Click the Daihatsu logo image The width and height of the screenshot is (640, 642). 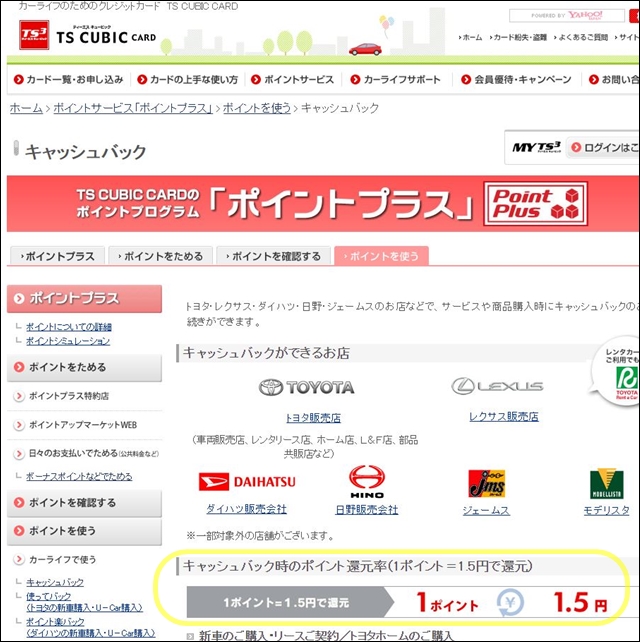247,482
